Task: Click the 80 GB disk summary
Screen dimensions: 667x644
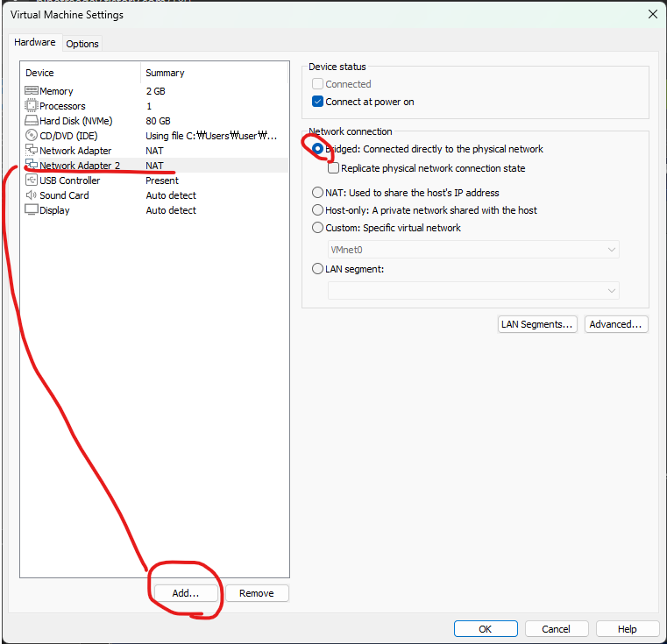Action: coord(159,121)
